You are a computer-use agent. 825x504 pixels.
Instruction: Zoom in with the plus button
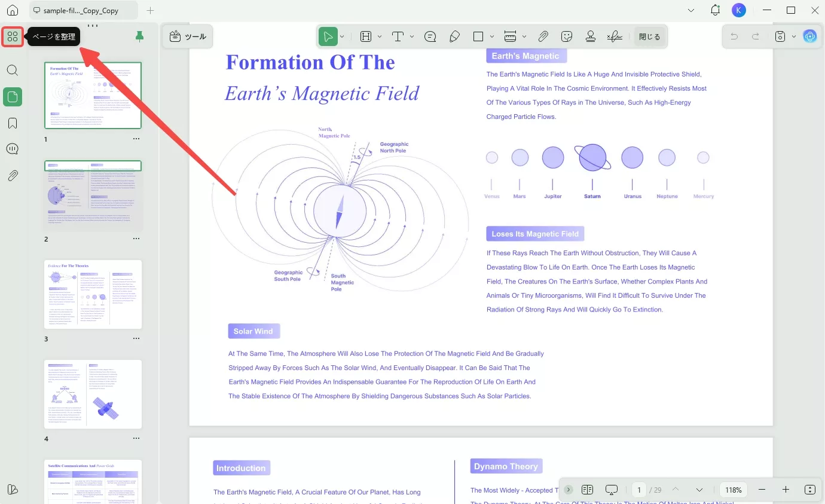(x=786, y=490)
